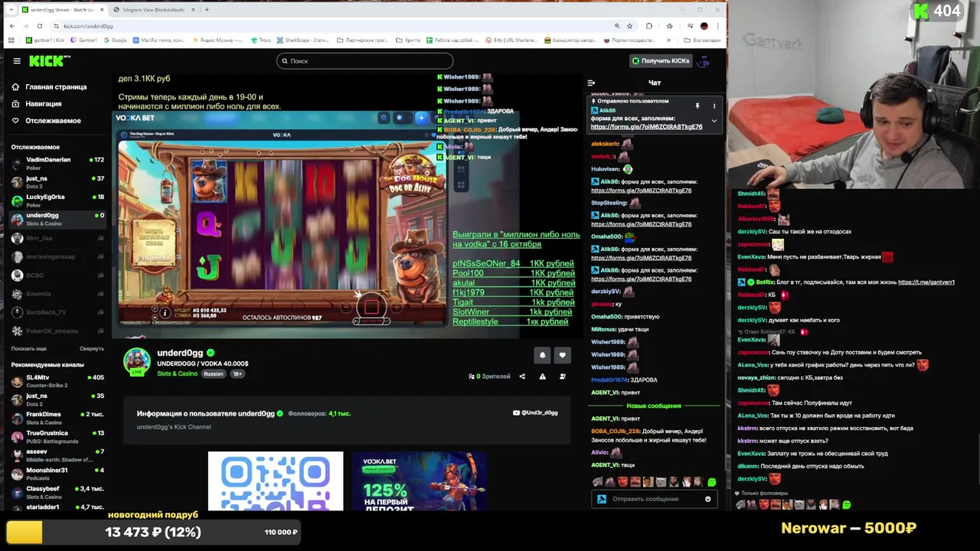The width and height of the screenshot is (980, 551).
Task: Open Chrome three-dot menu
Action: 717,26
